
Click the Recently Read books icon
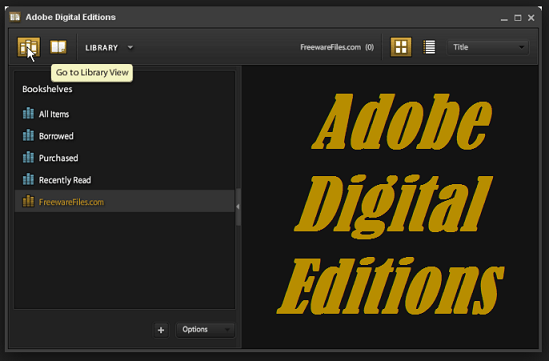pyautogui.click(x=28, y=179)
